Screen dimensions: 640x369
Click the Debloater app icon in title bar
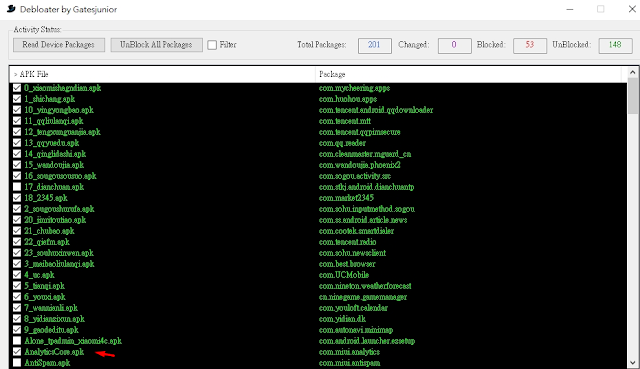click(x=11, y=9)
